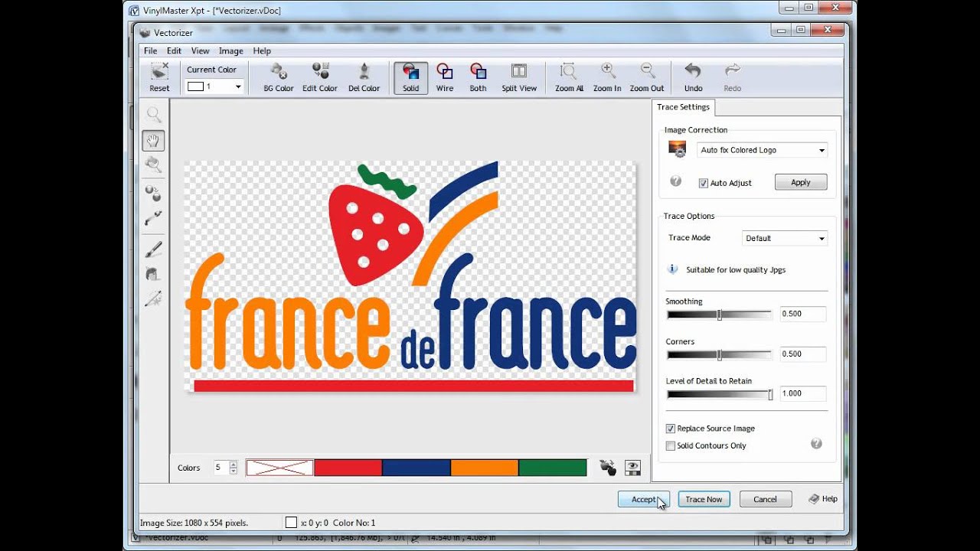
Task: Click the Zoom In icon
Action: coord(607,78)
